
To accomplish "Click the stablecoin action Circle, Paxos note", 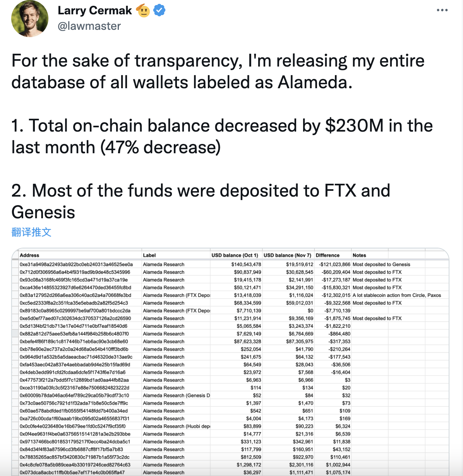I will (x=397, y=295).
